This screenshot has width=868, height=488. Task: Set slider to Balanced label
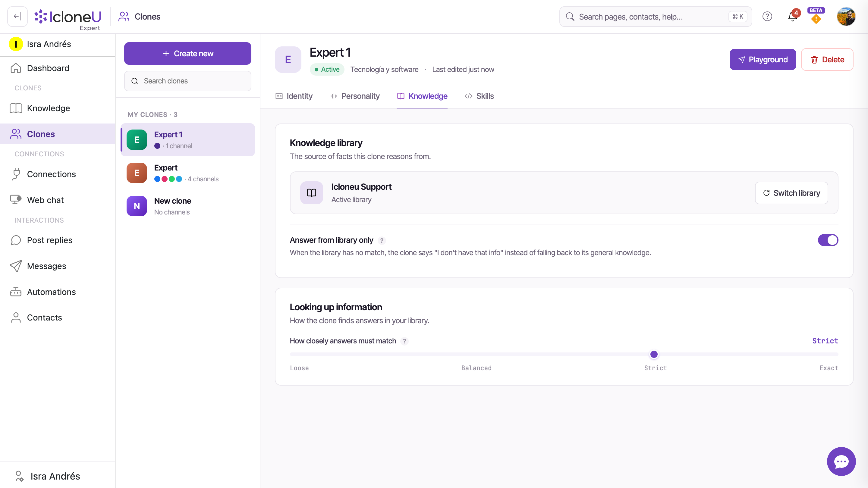[476, 368]
